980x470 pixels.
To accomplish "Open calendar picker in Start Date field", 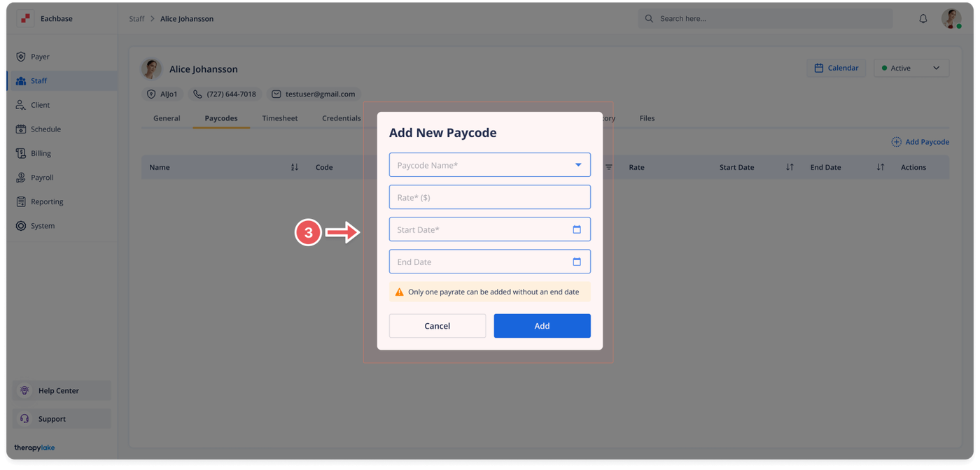I will [x=577, y=229].
